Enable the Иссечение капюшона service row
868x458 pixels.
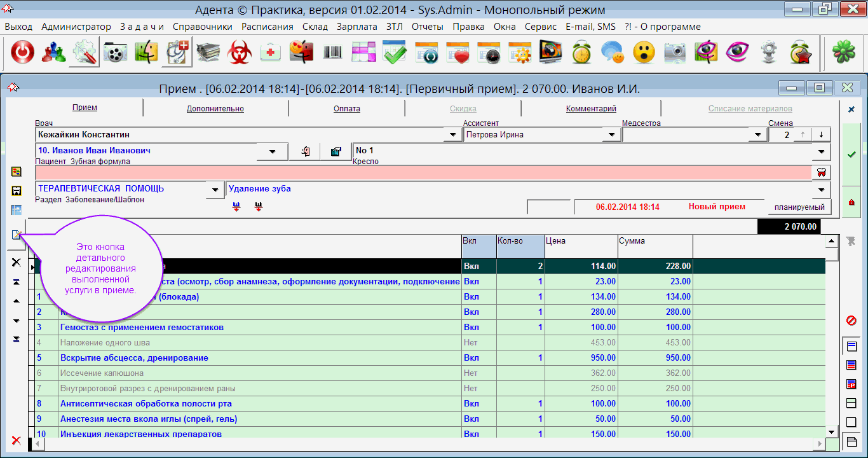(471, 373)
